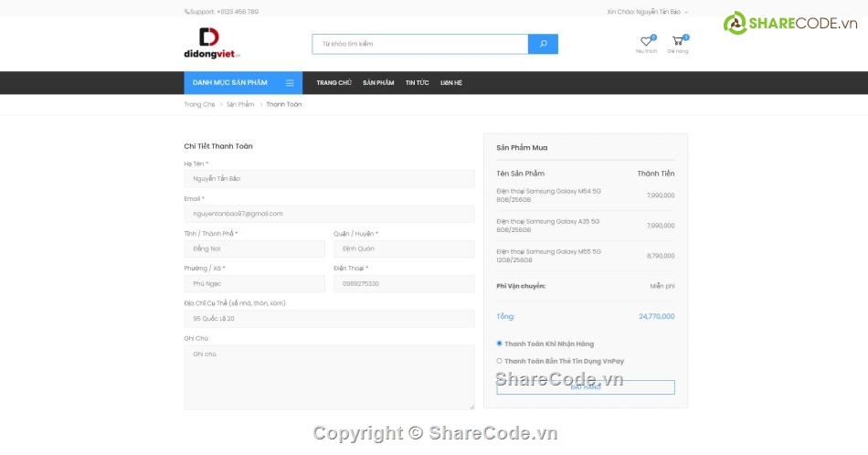The image size is (868, 455).
Task: Expand Danh Mục Sản Phẩm category menu
Action: [x=243, y=82]
